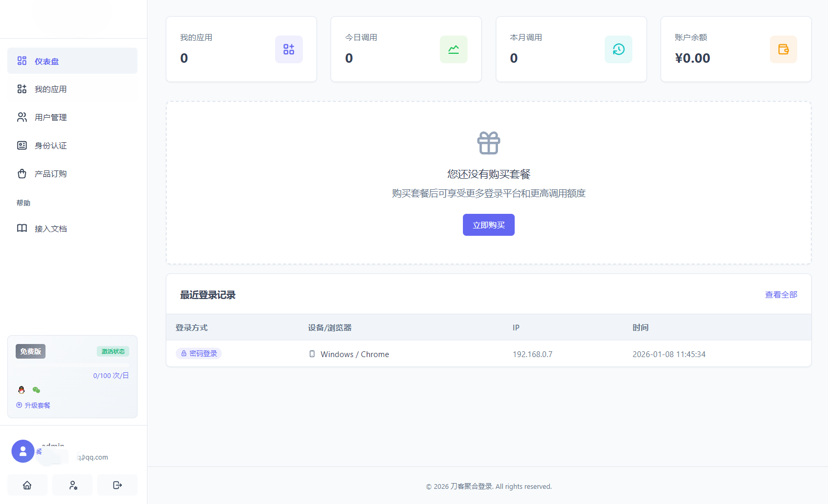
Task: Open 身份认证 sidebar entry
Action: [x=72, y=146]
